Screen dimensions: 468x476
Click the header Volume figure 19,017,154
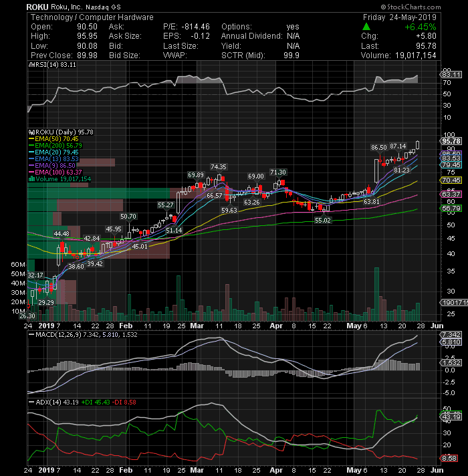point(415,55)
